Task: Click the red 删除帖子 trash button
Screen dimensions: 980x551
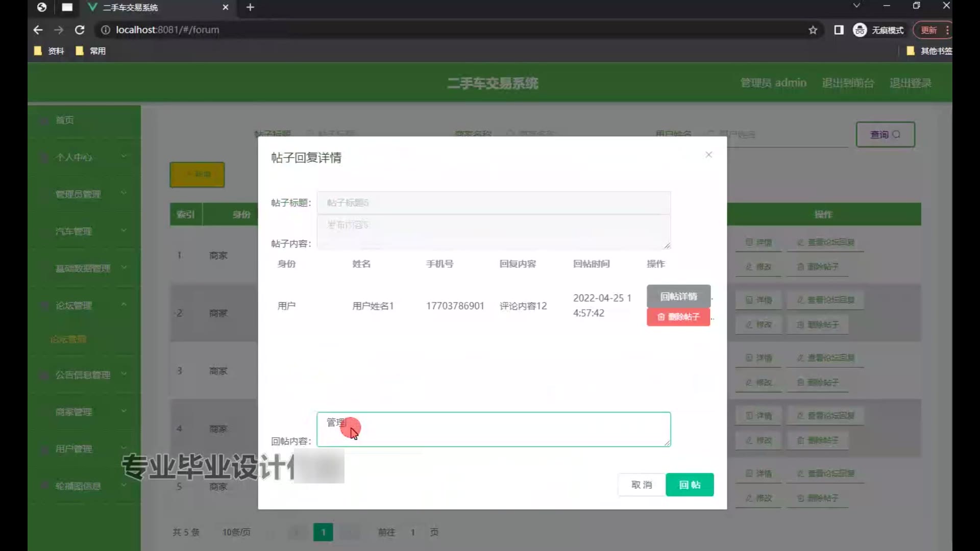Action: tap(678, 317)
